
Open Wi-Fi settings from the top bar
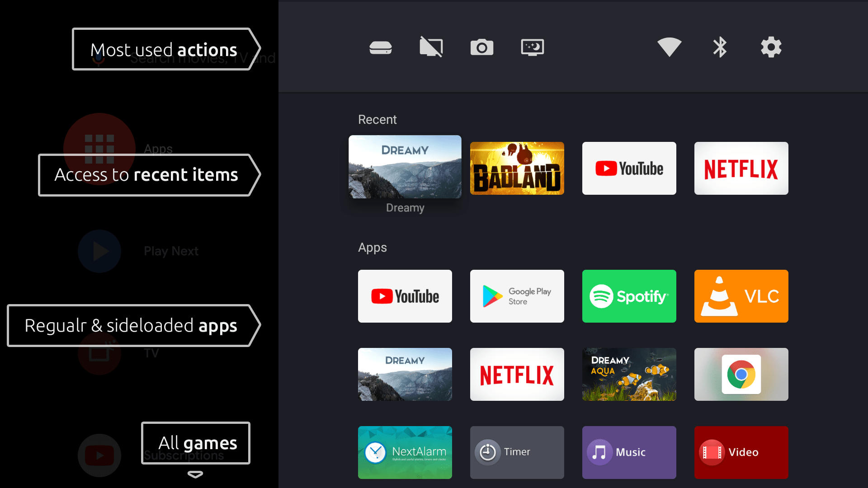click(669, 47)
